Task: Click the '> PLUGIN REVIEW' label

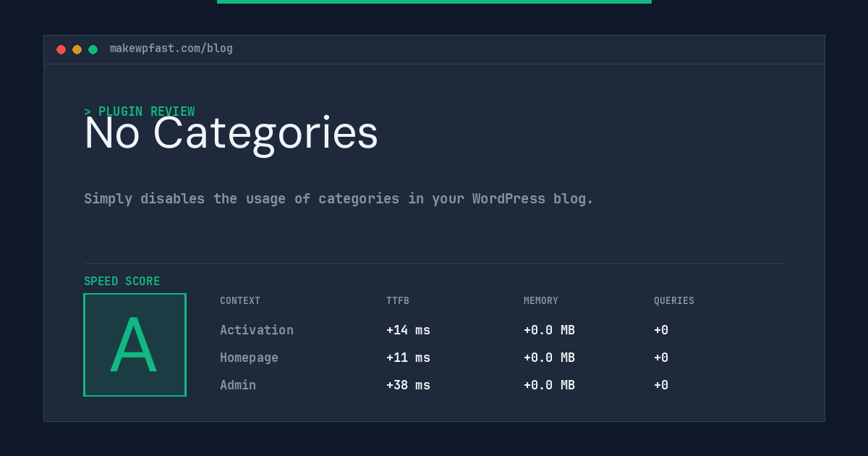Action: click(x=140, y=111)
